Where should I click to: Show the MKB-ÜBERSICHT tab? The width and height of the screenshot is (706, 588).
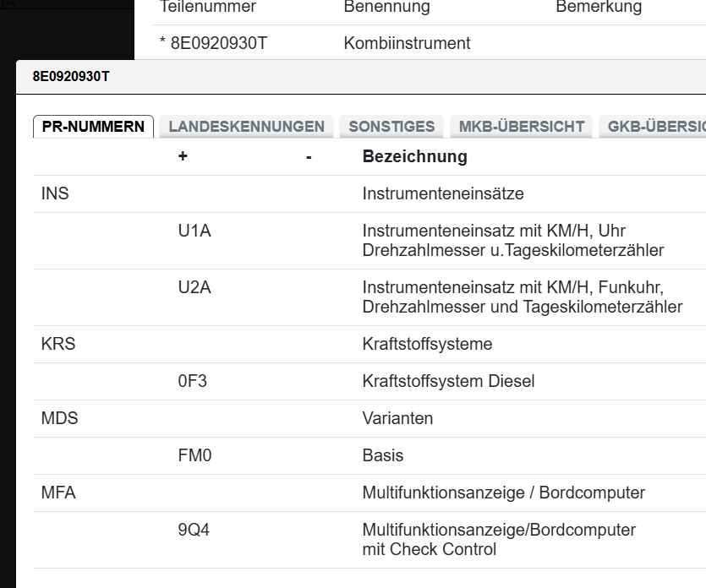[x=521, y=127]
